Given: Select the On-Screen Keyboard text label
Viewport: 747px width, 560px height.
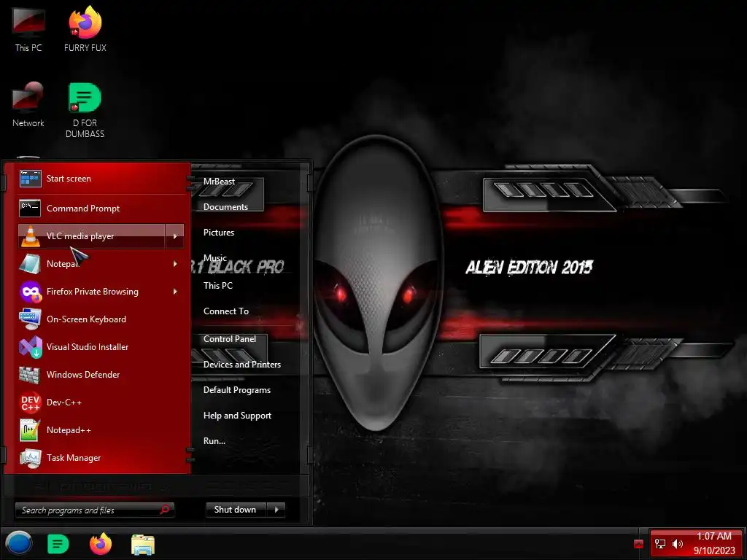Looking at the screenshot, I should tap(86, 319).
